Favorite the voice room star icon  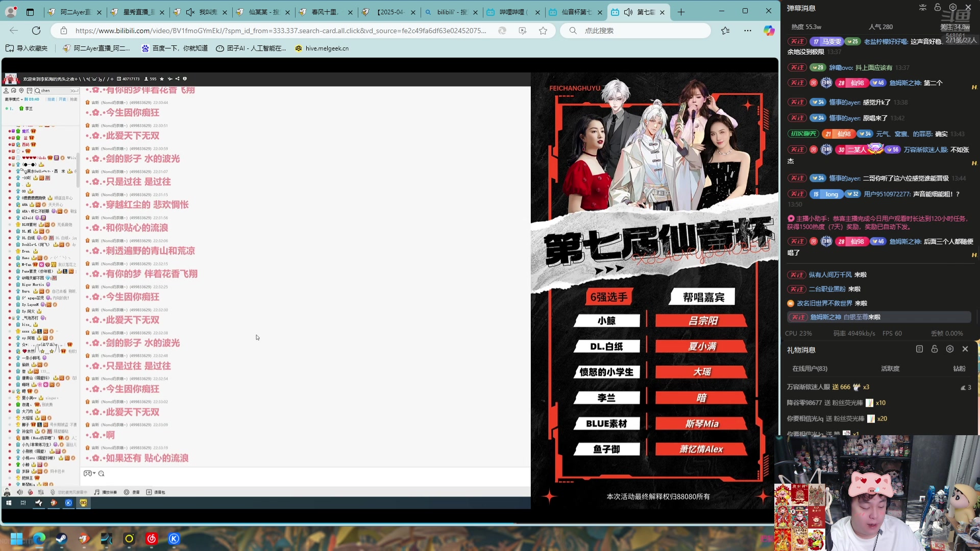[x=162, y=79]
